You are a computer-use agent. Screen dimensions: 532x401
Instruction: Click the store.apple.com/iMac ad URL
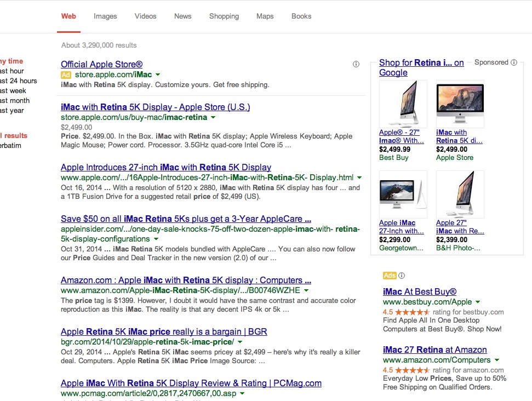click(x=113, y=75)
